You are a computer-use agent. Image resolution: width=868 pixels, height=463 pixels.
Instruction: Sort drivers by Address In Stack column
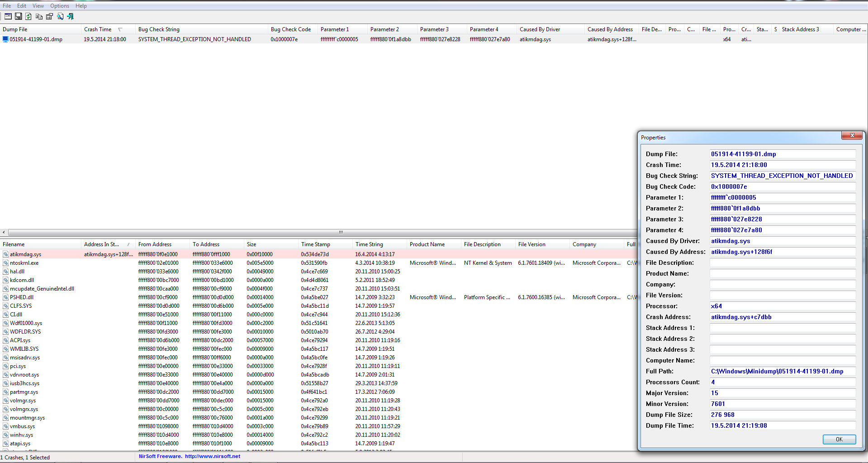pos(101,244)
